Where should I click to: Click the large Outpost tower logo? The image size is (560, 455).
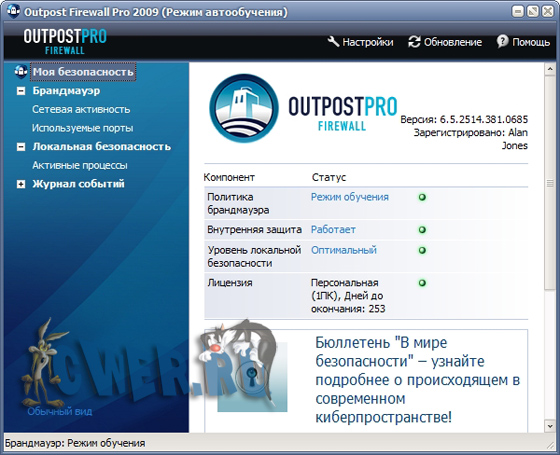point(244,108)
